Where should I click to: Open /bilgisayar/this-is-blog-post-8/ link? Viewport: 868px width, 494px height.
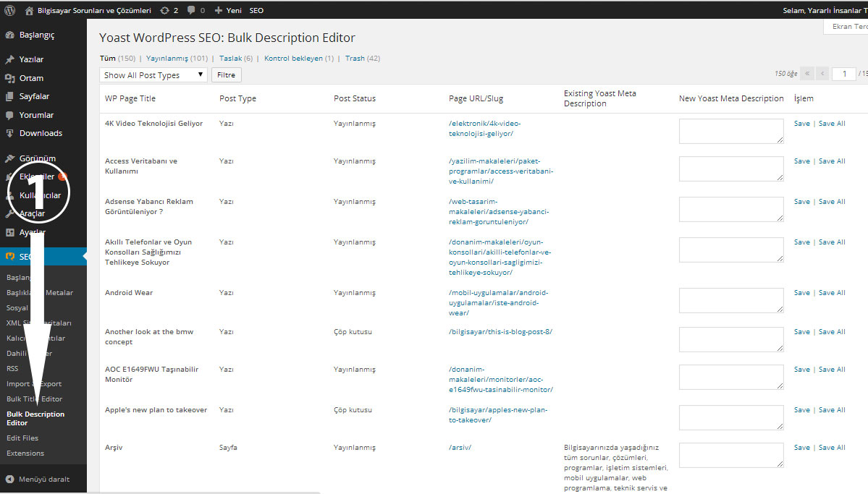[x=500, y=332]
